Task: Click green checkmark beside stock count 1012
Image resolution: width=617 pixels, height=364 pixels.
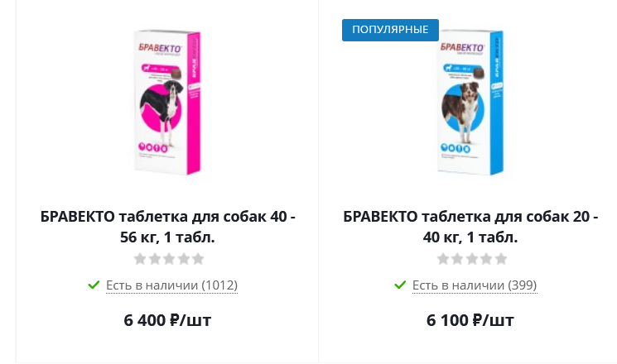Action: 94,285
